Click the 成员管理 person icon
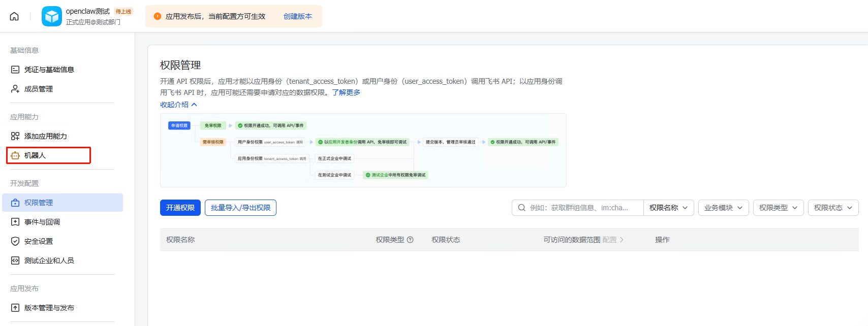 coord(15,89)
